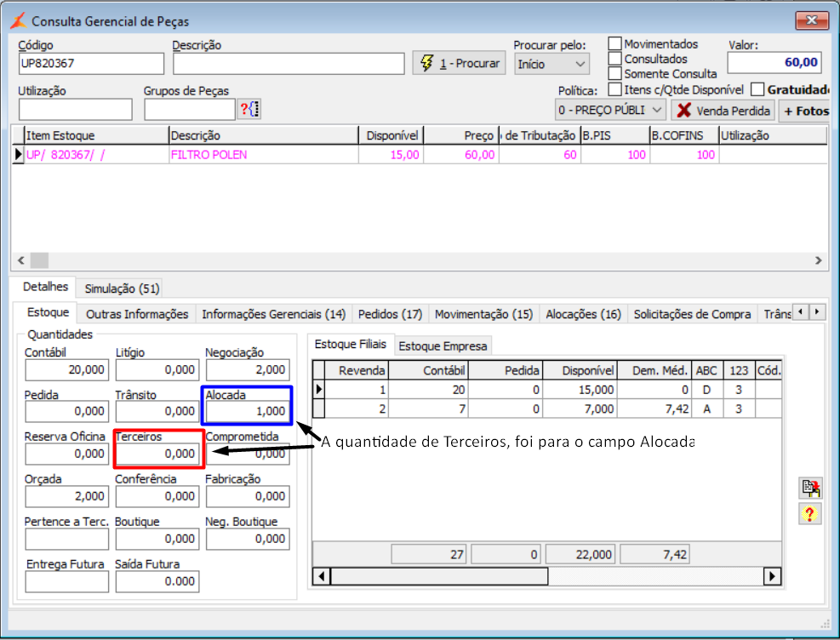This screenshot has height=640, width=840.
Task: Click the Utilização input field
Action: pyautogui.click(x=75, y=109)
